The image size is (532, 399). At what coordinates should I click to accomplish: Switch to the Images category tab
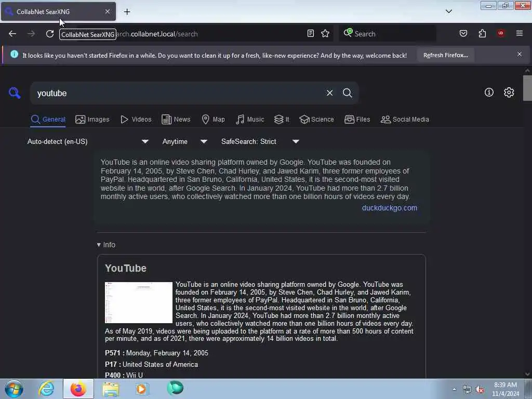pos(92,119)
